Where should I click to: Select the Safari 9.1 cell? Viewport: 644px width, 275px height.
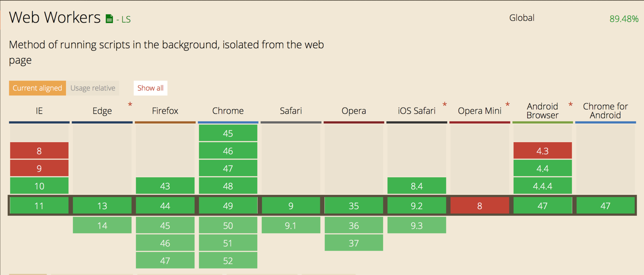[291, 225]
